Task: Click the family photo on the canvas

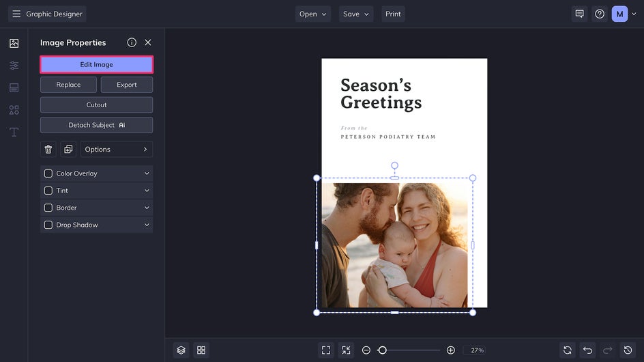Action: pyautogui.click(x=394, y=245)
